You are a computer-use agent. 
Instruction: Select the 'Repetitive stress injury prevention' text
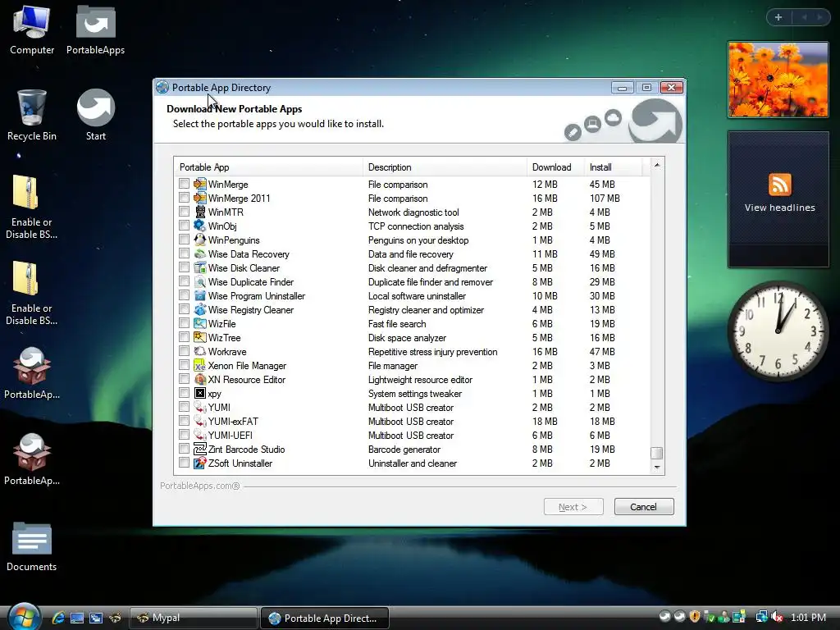433,351
